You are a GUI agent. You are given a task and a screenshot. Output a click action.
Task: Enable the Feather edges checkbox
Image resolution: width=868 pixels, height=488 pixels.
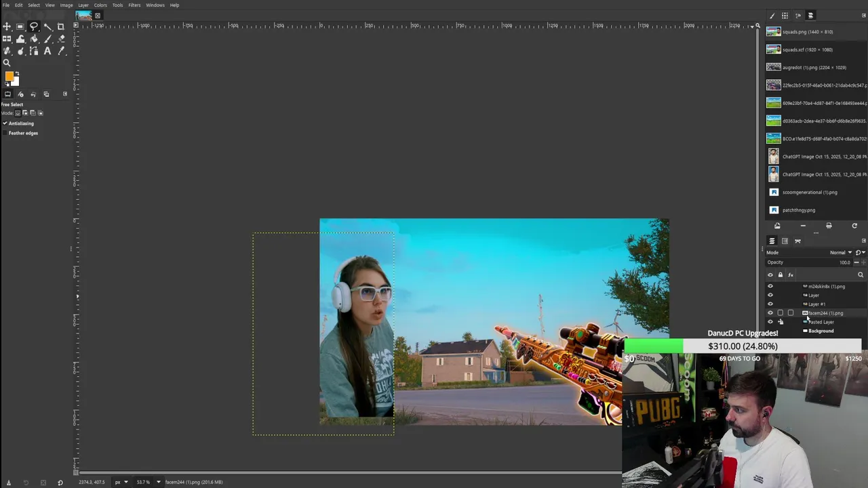5,133
